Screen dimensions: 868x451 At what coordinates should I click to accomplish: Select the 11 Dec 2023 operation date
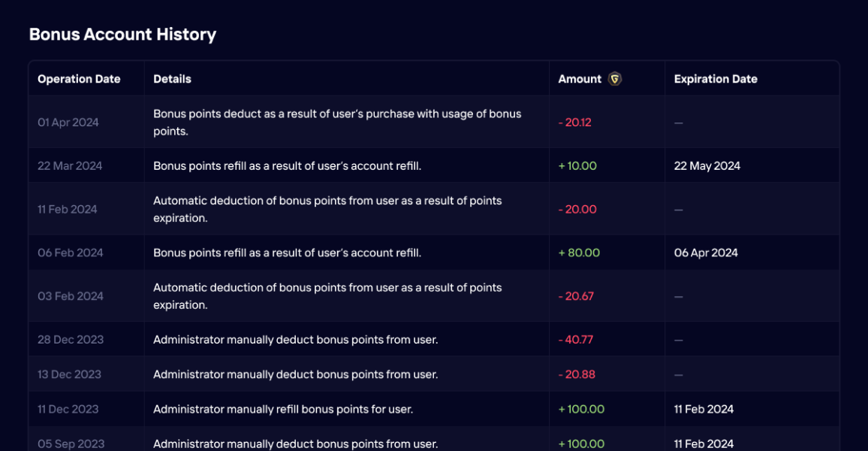coord(68,410)
